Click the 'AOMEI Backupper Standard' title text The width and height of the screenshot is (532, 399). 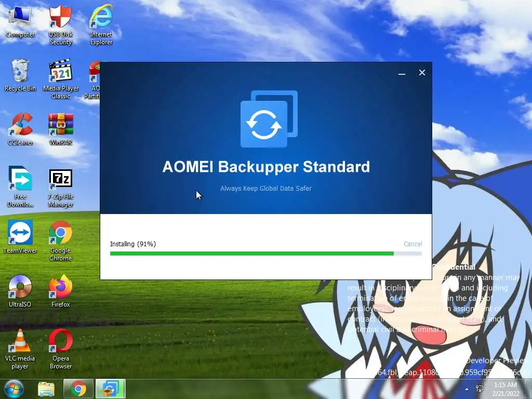point(266,167)
